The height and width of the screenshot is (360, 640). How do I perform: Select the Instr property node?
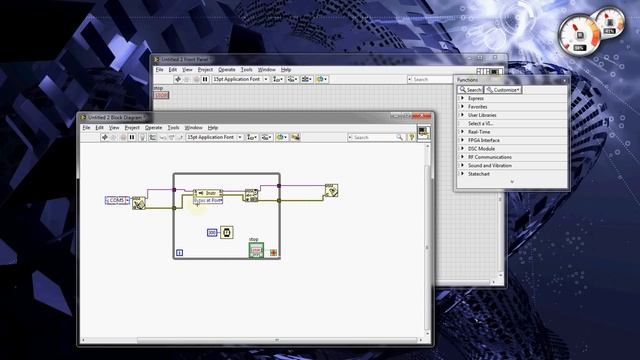pos(208,193)
